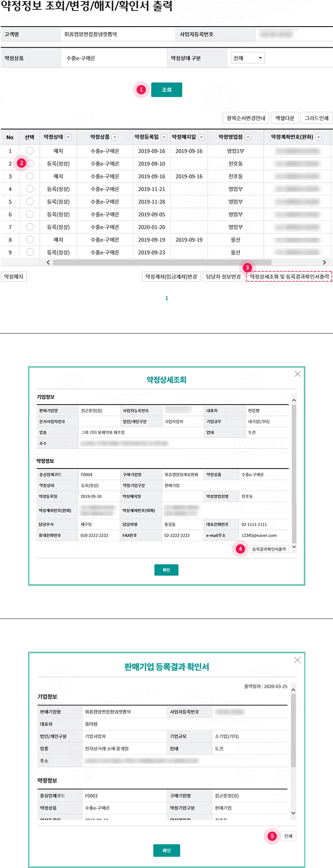Go to page 1 in pagination

point(166,298)
